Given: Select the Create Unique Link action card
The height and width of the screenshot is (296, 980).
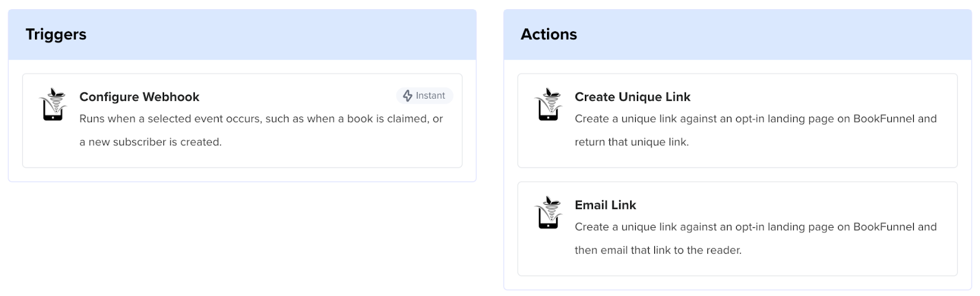Looking at the screenshot, I should (x=737, y=121).
